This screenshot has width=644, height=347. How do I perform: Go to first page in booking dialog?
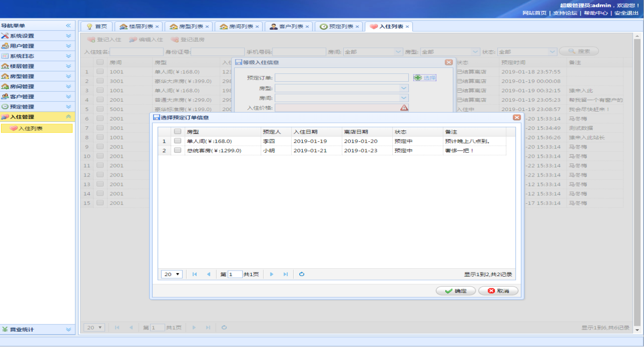tap(194, 274)
